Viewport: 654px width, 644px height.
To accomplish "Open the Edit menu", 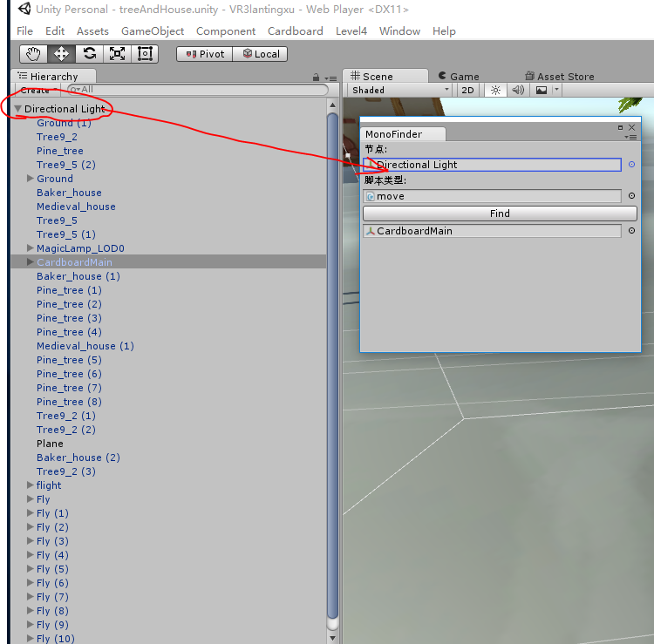I will coord(55,31).
